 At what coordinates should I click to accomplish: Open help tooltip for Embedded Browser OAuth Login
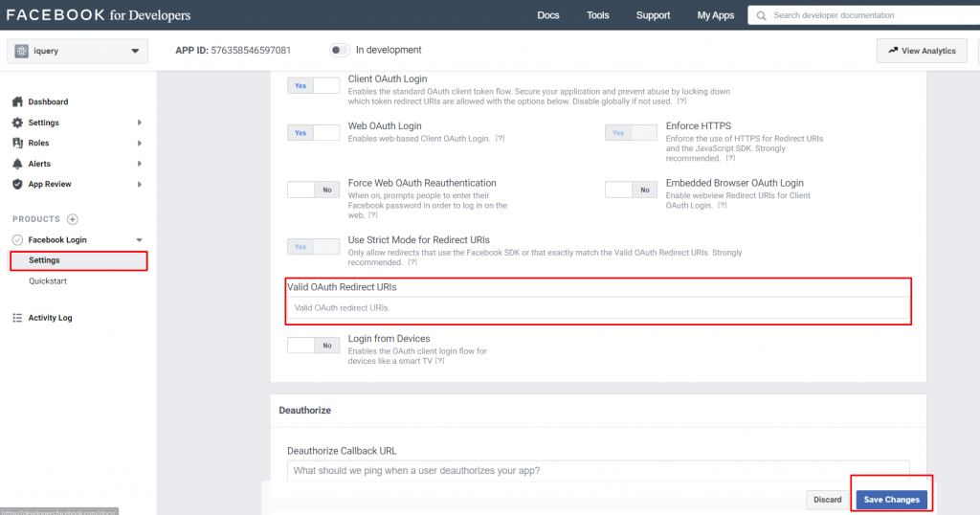coord(723,206)
